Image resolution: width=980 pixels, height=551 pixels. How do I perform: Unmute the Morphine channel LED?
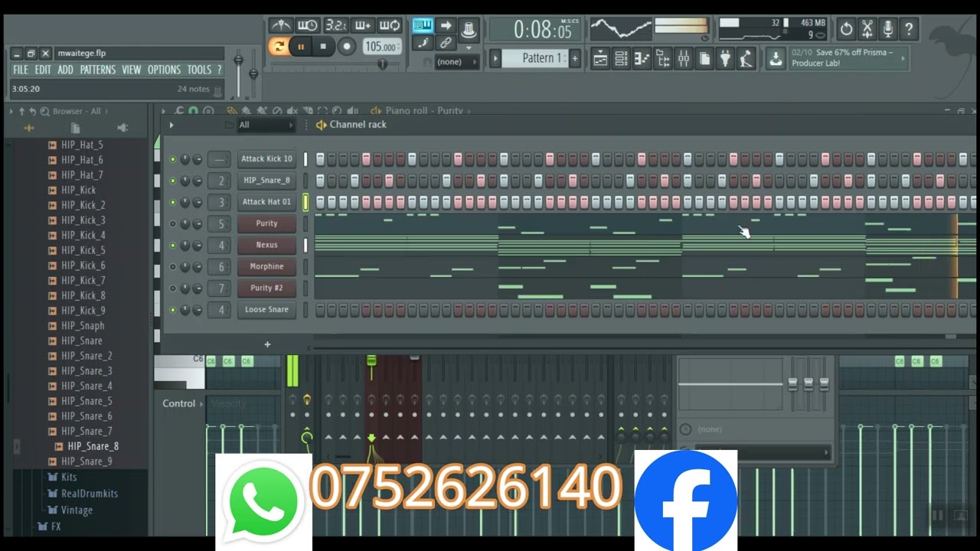(173, 266)
